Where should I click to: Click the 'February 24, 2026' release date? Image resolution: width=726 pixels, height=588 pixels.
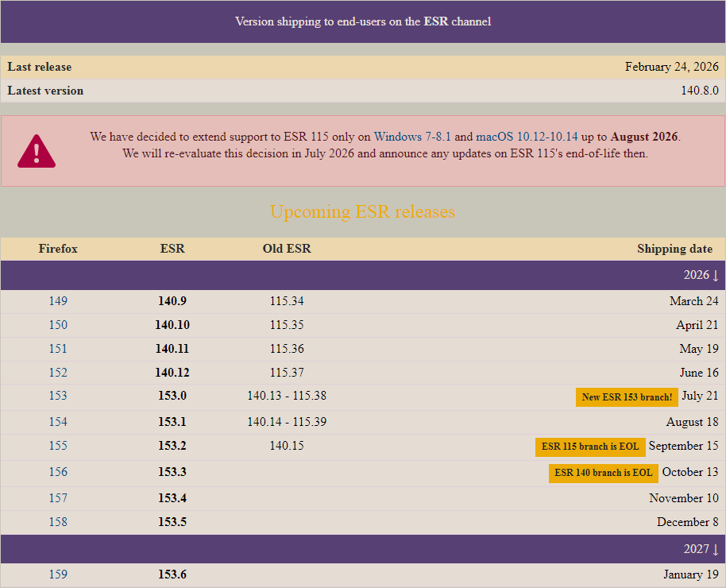click(x=671, y=68)
